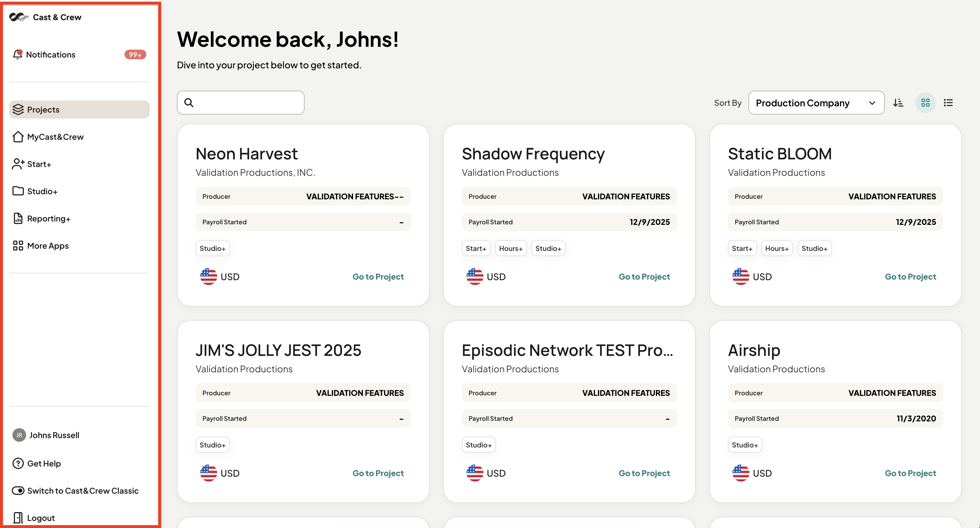This screenshot has width=980, height=528.
Task: Click the 99+ notifications badge
Action: (x=135, y=54)
